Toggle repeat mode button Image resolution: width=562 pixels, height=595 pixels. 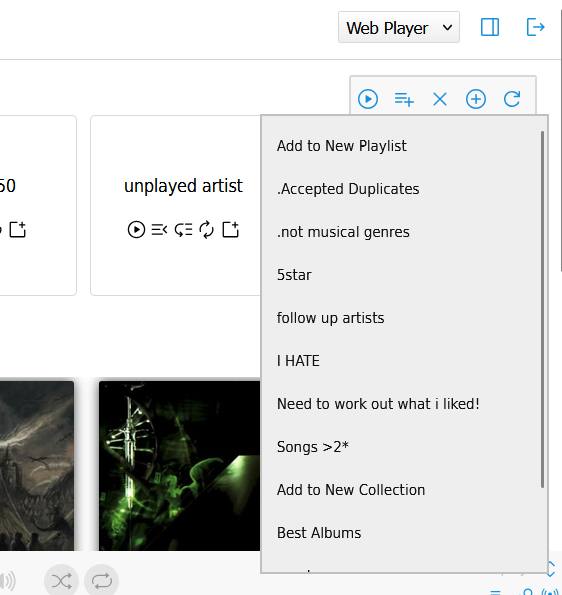point(101,581)
